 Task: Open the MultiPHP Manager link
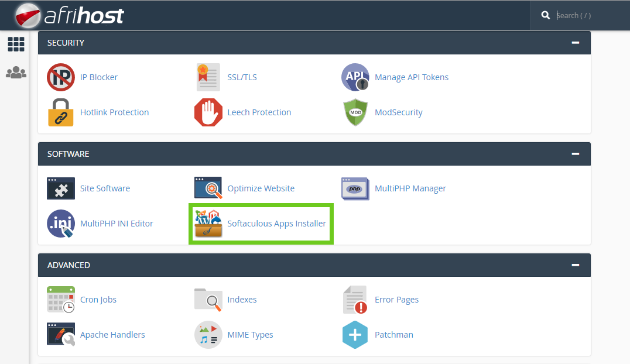coord(410,188)
